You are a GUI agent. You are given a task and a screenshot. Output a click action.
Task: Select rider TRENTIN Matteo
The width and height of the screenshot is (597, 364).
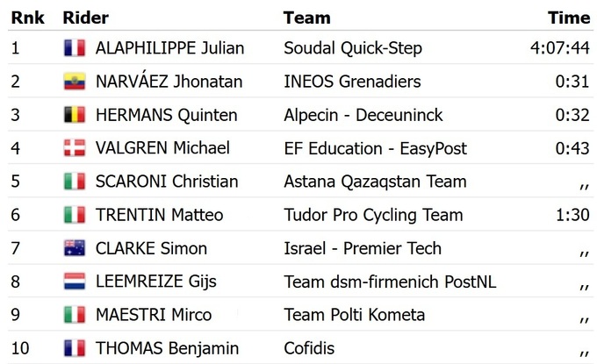coord(159,215)
